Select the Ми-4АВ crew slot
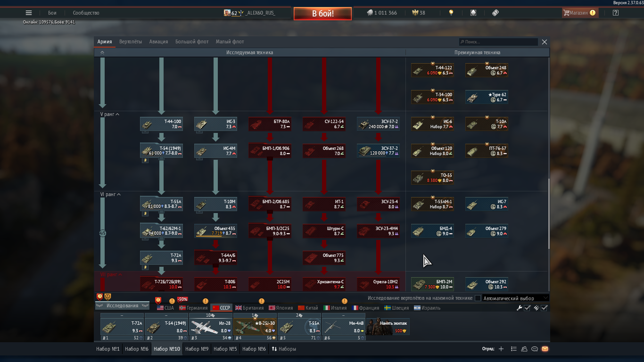The height and width of the screenshot is (362, 644). [x=344, y=327]
